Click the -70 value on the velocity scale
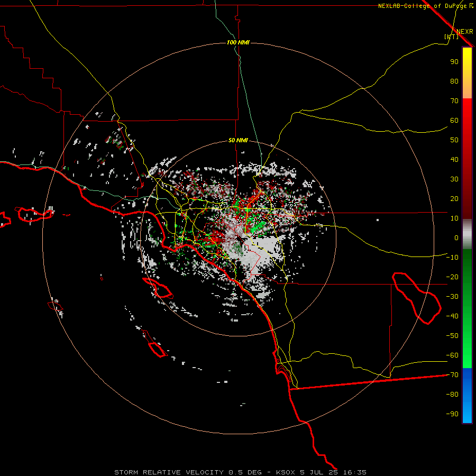Viewport: 476px width, 476px height. (452, 375)
